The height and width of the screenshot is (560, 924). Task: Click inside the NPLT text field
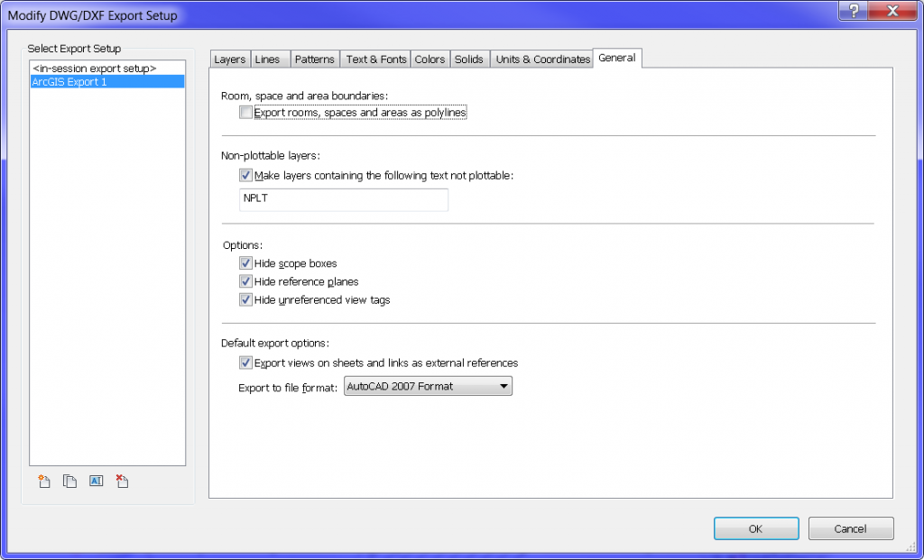pyautogui.click(x=343, y=198)
